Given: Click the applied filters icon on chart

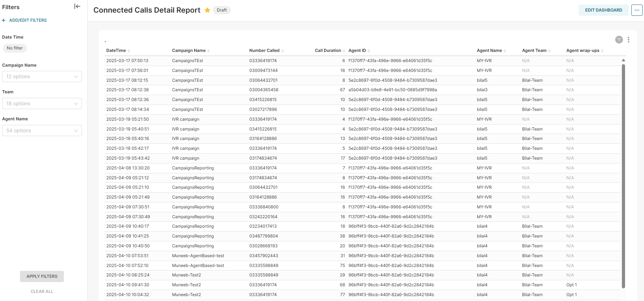Looking at the screenshot, I should coord(619,40).
